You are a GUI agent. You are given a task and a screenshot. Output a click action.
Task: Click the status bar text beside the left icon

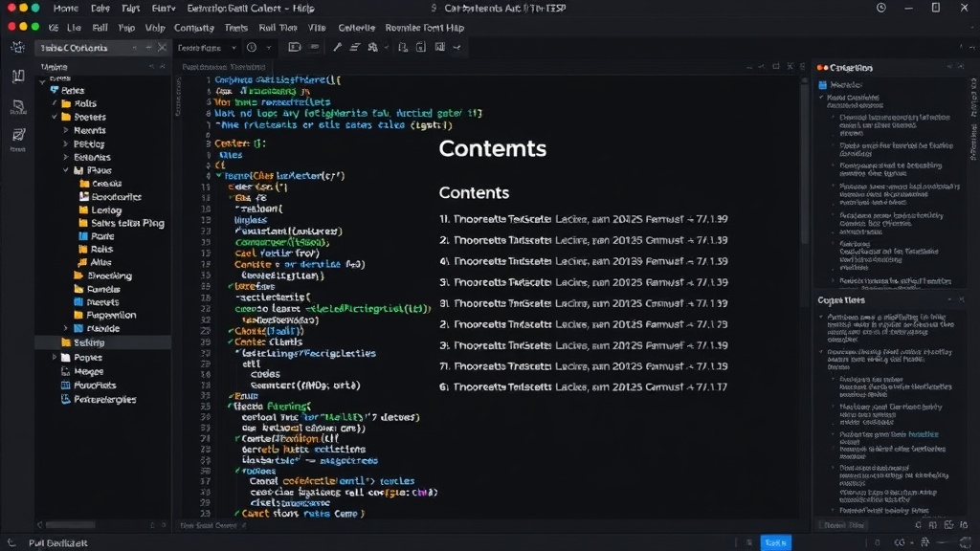58,543
